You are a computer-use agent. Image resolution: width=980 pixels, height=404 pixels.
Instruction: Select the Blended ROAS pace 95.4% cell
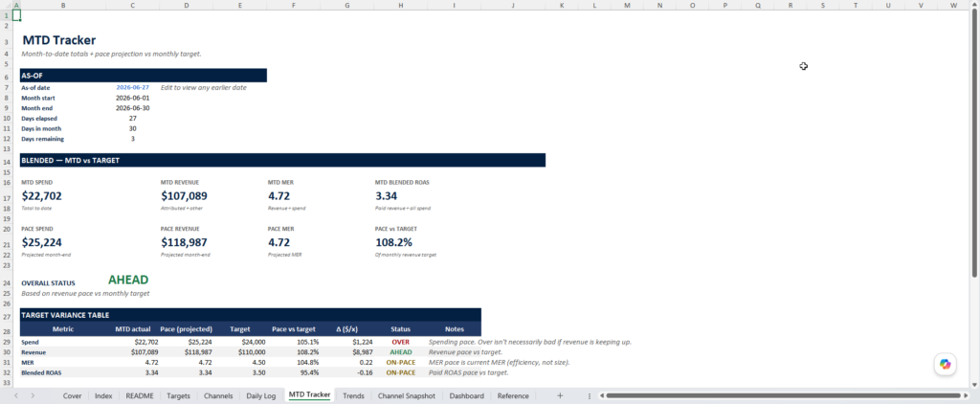coord(294,372)
